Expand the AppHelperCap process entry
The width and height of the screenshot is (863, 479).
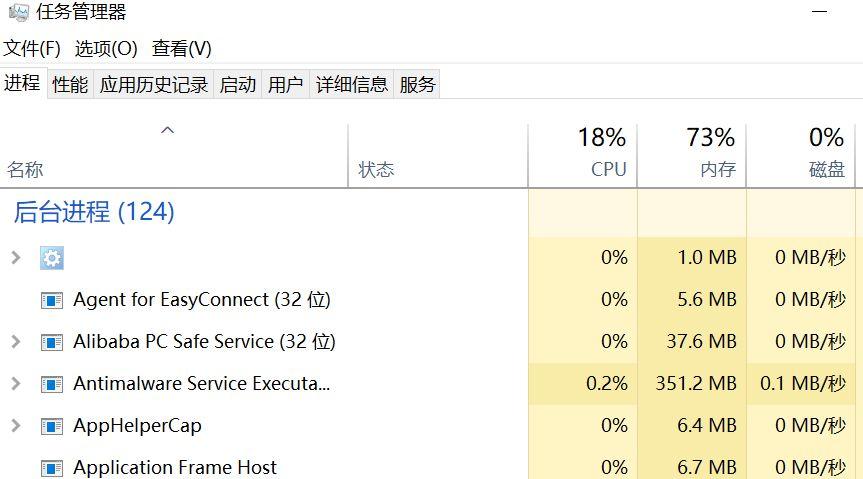pyautogui.click(x=16, y=425)
